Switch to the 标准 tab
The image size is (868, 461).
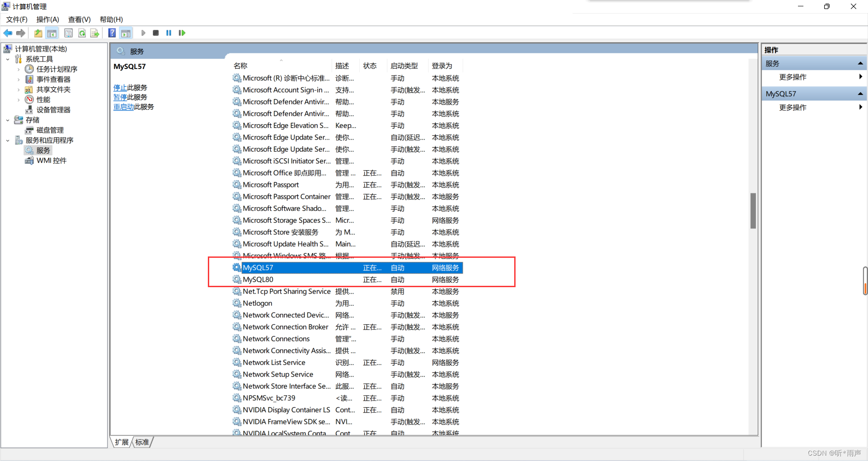coord(142,442)
